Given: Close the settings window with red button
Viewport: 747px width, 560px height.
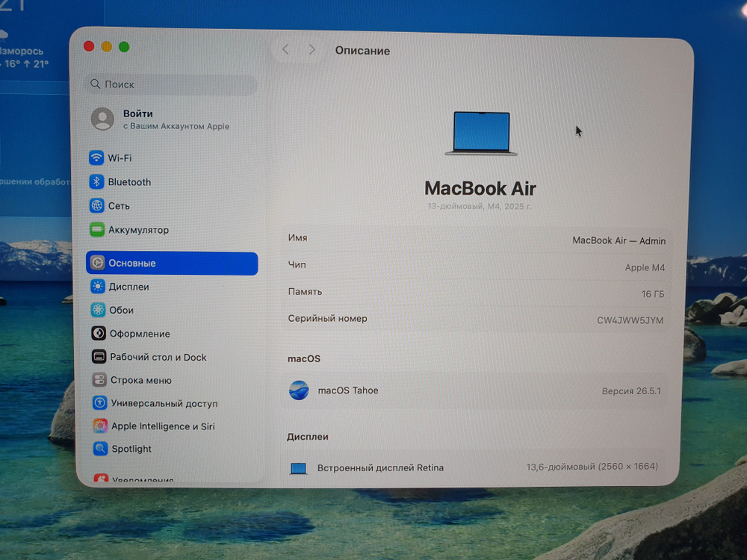Looking at the screenshot, I should click(89, 46).
